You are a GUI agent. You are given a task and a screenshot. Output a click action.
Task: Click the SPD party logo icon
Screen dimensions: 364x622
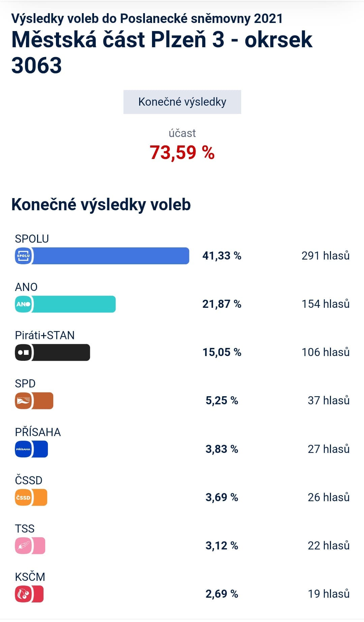[23, 401]
